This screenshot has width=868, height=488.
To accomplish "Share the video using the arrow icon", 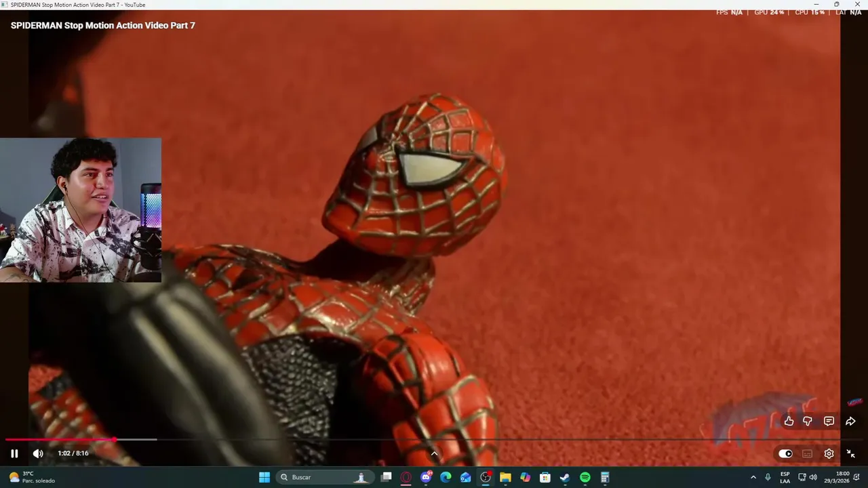I will point(850,421).
